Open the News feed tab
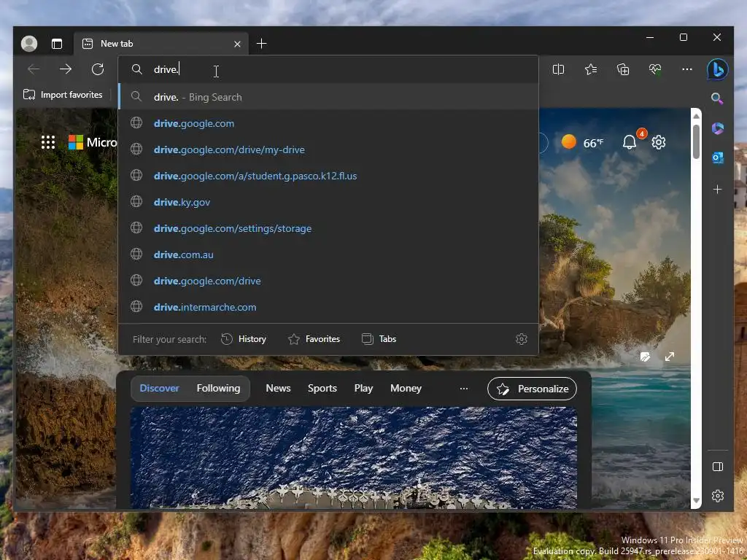Image resolution: width=747 pixels, height=560 pixels. [x=278, y=389]
